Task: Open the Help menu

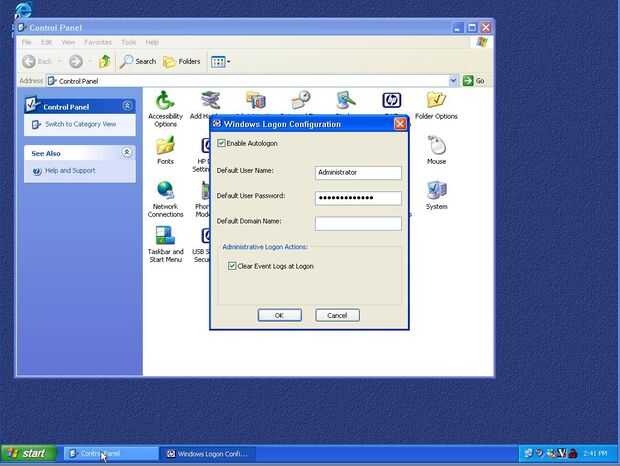Action: point(152,42)
